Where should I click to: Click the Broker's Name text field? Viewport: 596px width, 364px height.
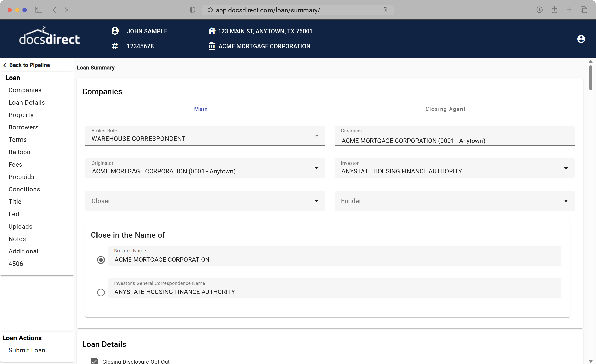pyautogui.click(x=334, y=256)
